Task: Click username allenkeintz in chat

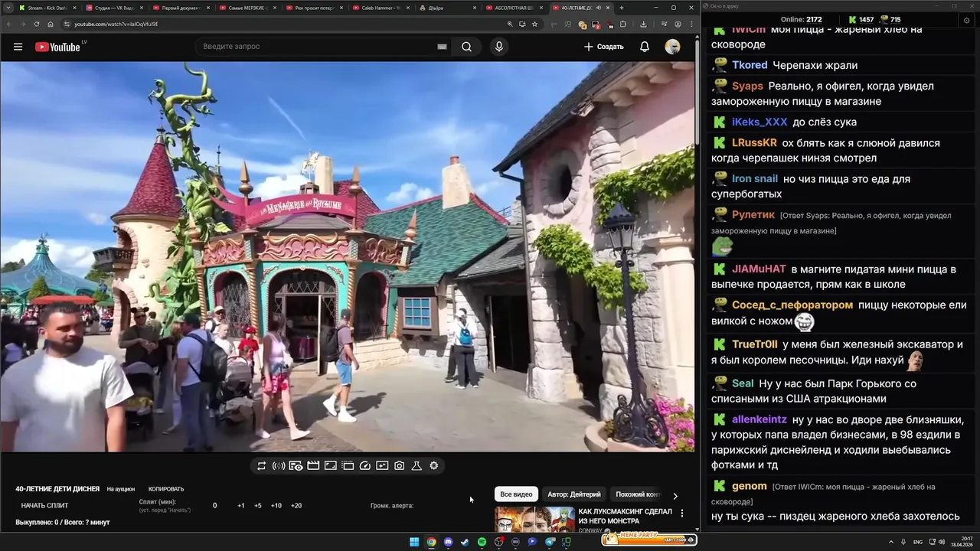Action: pos(759,419)
